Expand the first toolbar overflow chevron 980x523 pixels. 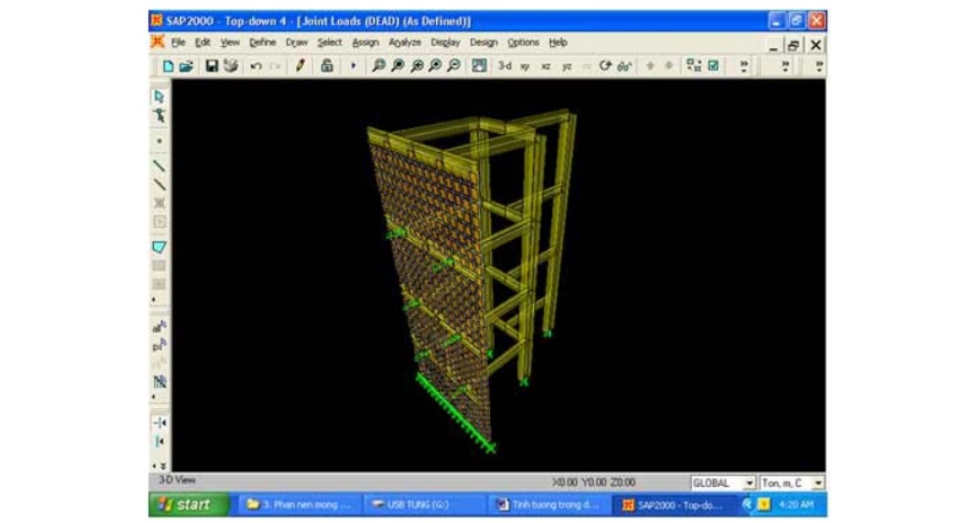tap(744, 67)
